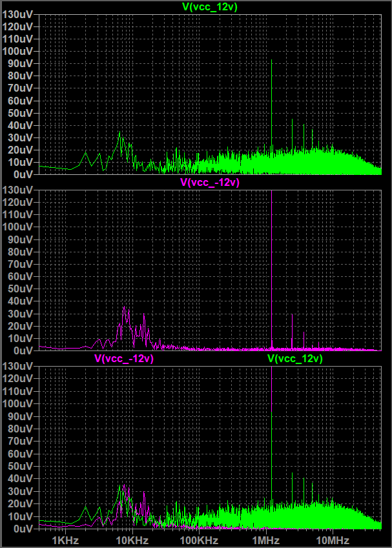
Task: Click the 10MHz frequency axis label
Action: click(x=333, y=540)
